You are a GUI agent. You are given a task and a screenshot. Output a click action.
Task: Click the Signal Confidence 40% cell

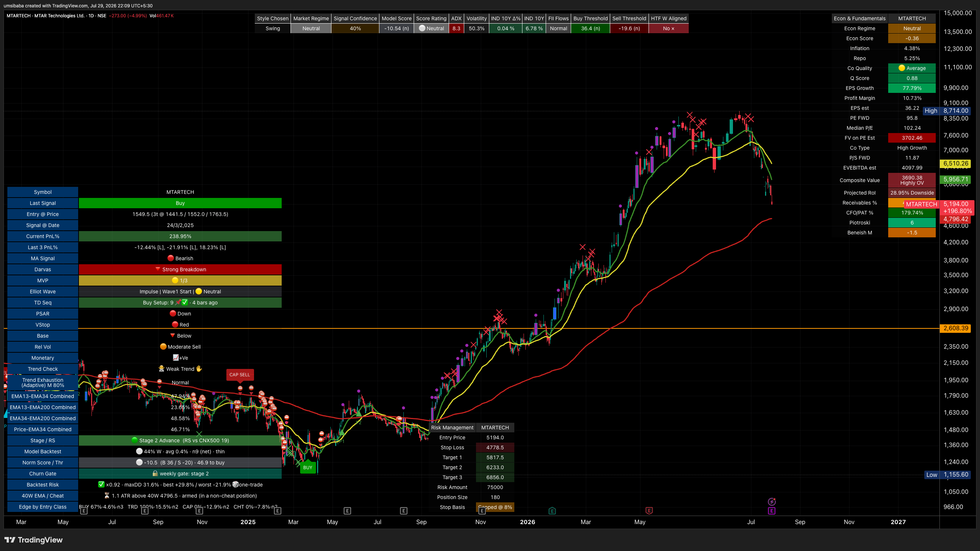click(x=355, y=28)
